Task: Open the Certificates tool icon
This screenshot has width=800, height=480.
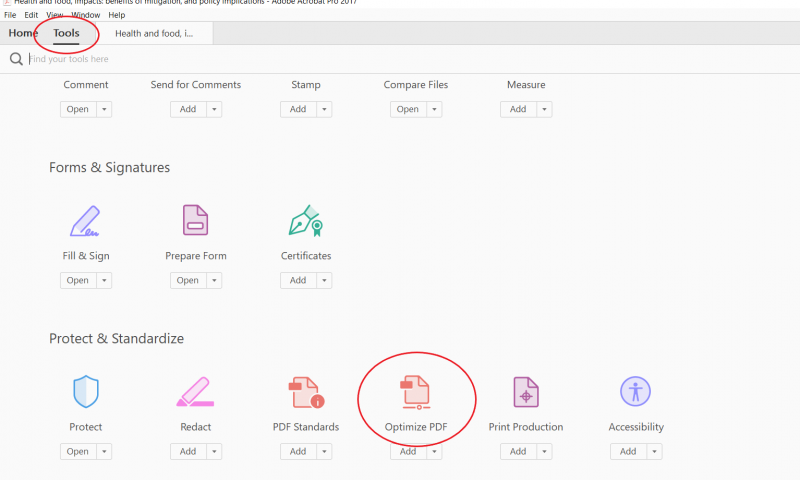Action: [x=306, y=220]
